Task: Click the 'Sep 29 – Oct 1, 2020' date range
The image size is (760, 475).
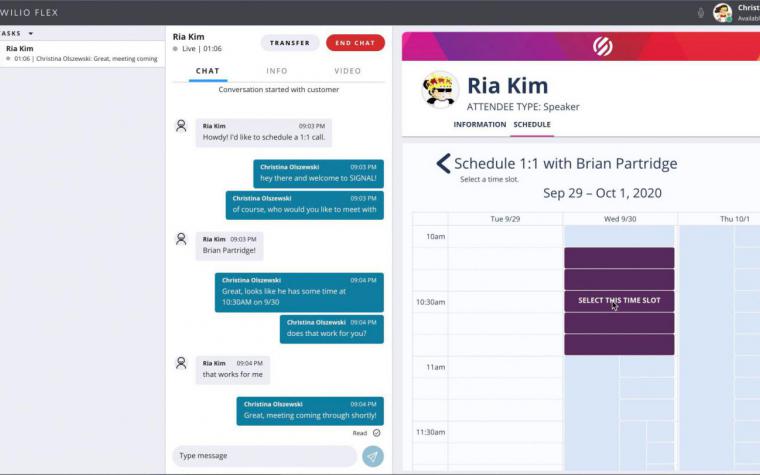Action: pyautogui.click(x=602, y=193)
